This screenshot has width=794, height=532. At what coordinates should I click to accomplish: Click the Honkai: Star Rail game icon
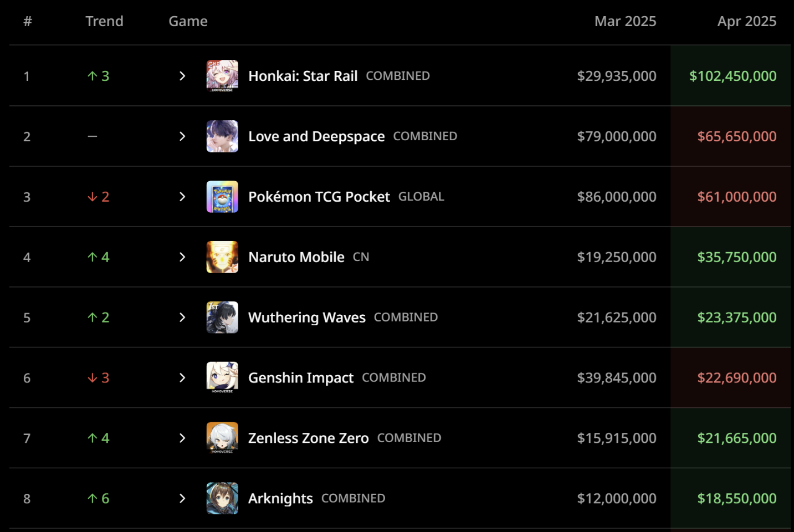tap(222, 76)
